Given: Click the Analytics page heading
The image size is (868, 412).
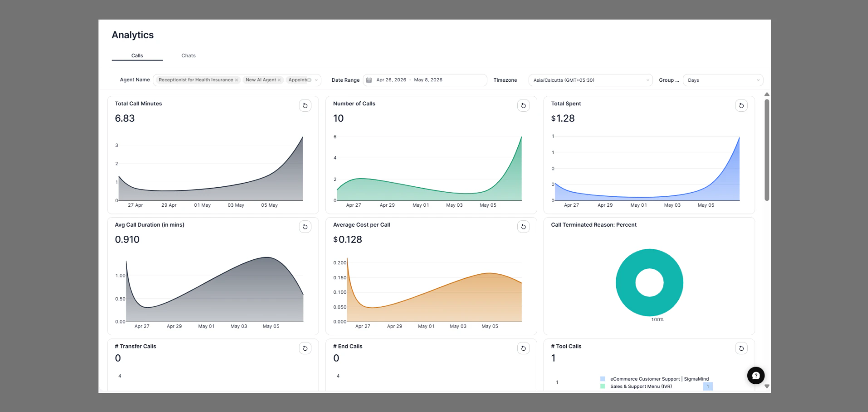Looking at the screenshot, I should (132, 35).
